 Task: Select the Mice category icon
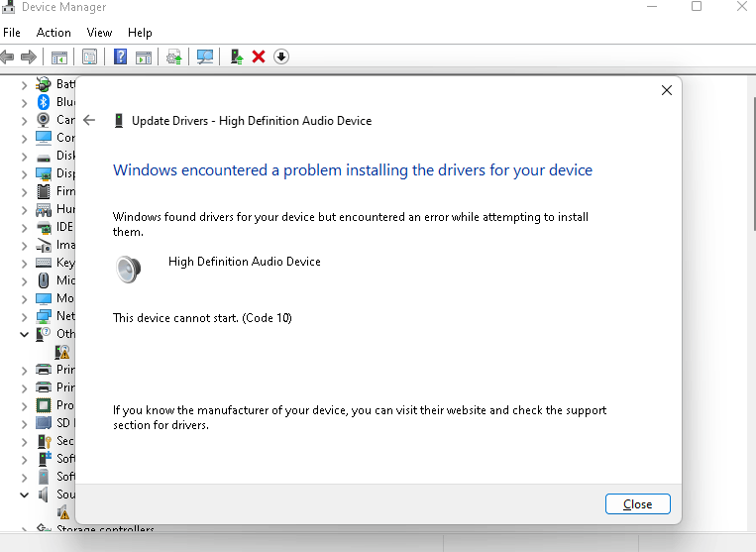pos(44,280)
